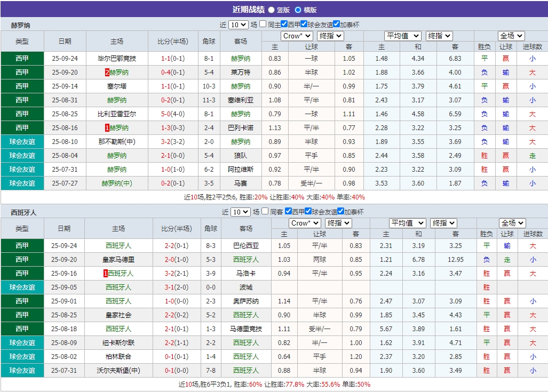Uncheck the 加泰杯 checkbox in 赫罗纳 section
548x392 pixels.
click(x=336, y=23)
